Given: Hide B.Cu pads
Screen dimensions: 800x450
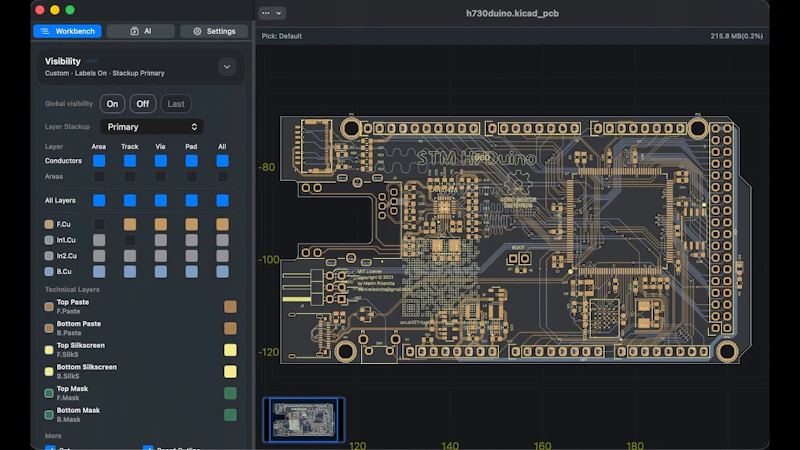Looking at the screenshot, I should coord(191,271).
